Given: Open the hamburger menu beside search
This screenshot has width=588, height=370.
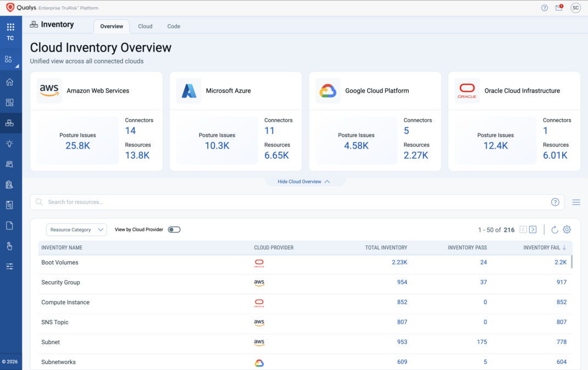Looking at the screenshot, I should 576,202.
